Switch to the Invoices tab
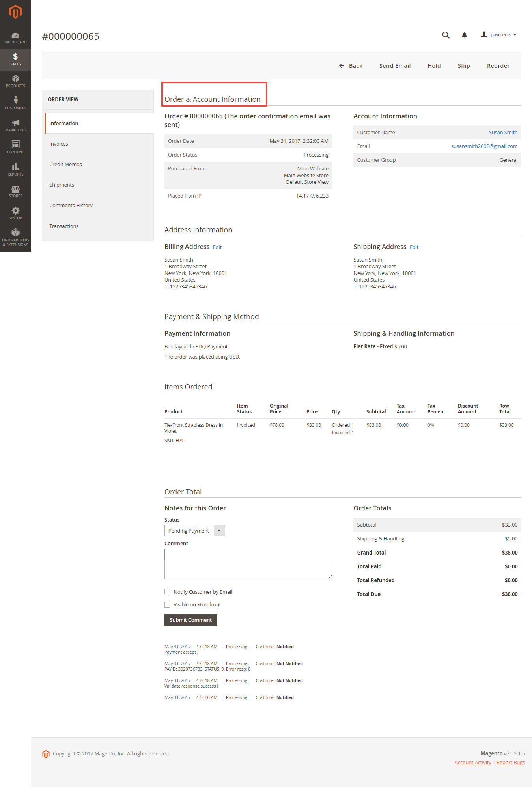Image resolution: width=532 pixels, height=787 pixels. 59,144
